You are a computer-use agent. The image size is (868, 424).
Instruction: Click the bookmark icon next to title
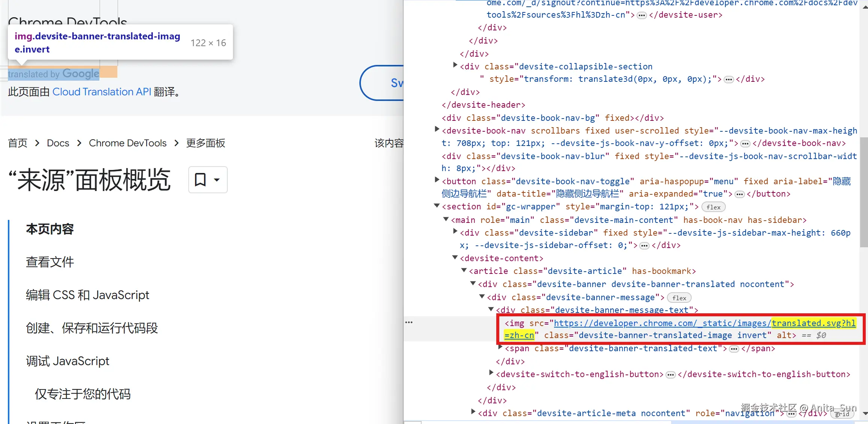[200, 180]
